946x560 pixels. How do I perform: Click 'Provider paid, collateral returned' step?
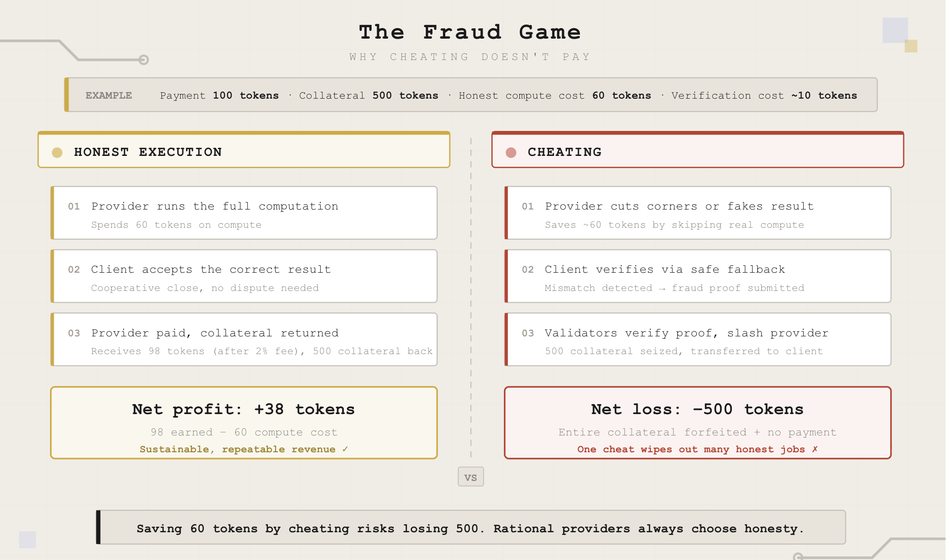coord(244,339)
